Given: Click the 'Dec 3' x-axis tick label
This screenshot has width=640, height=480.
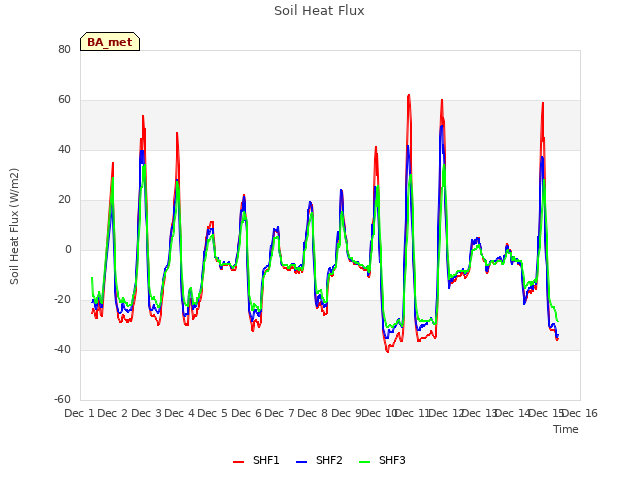Looking at the screenshot, I should (x=147, y=413).
